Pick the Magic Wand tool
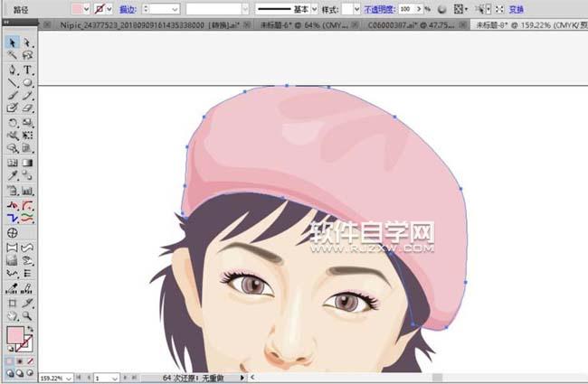This screenshot has width=588, height=384. coord(13,55)
